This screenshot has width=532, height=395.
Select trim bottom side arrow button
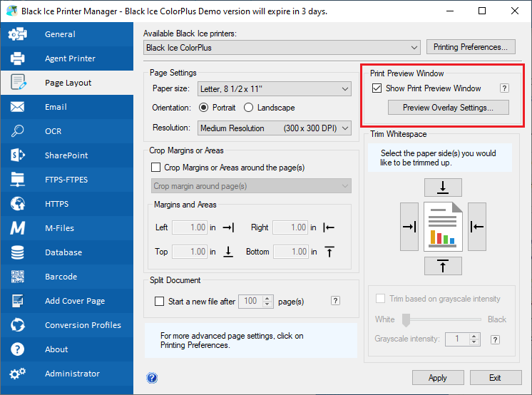443,266
